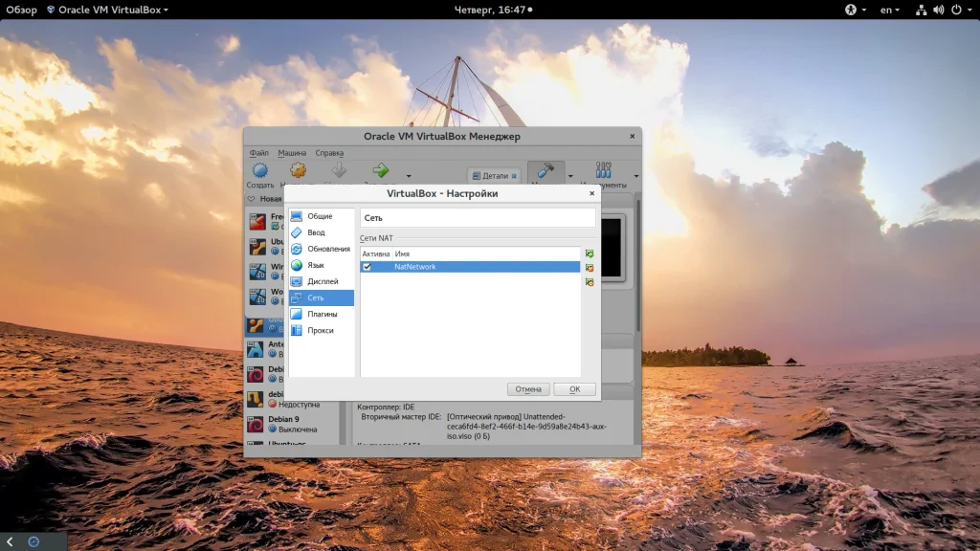Switch to Дисплей settings
This screenshot has height=551, width=980.
(322, 281)
